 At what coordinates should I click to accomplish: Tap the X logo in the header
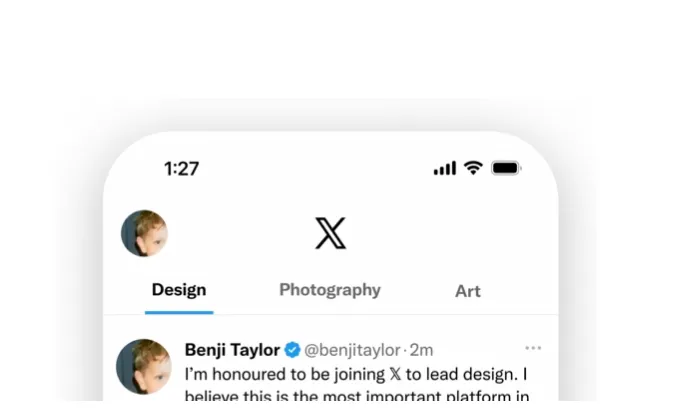(330, 234)
